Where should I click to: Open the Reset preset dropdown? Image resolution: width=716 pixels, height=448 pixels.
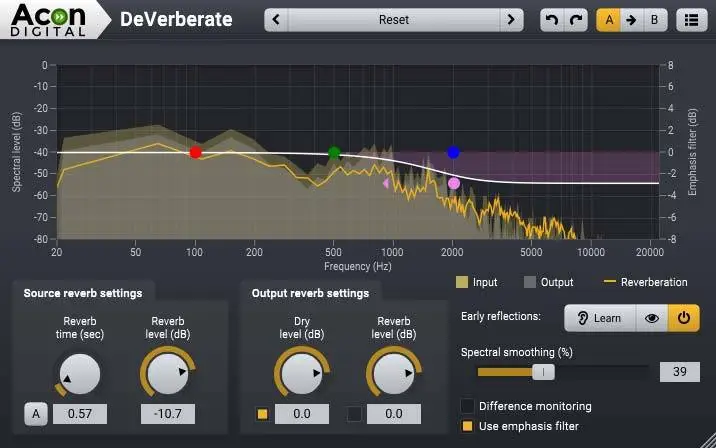tap(394, 20)
